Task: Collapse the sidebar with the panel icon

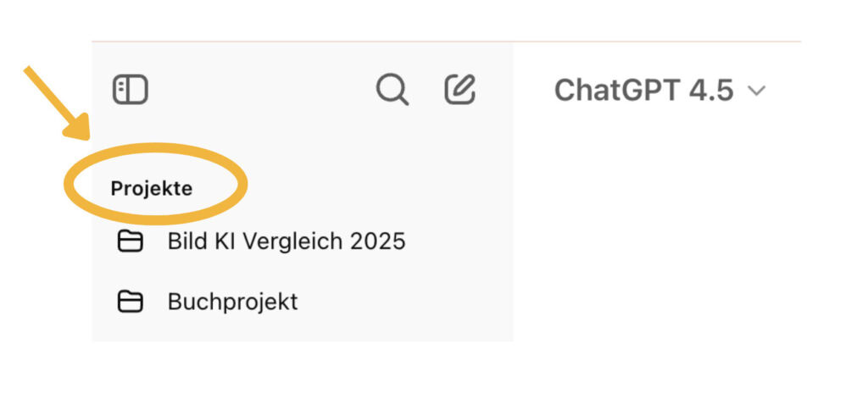Action: [x=131, y=90]
